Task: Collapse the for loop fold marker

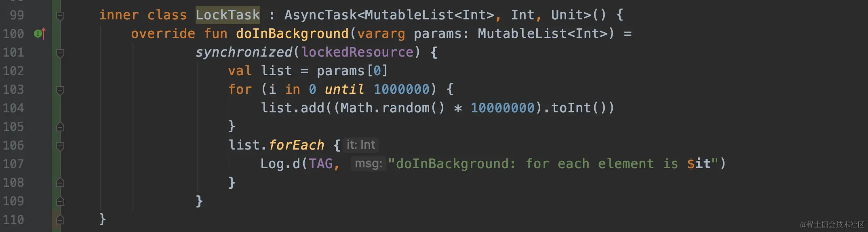Action: click(60, 90)
